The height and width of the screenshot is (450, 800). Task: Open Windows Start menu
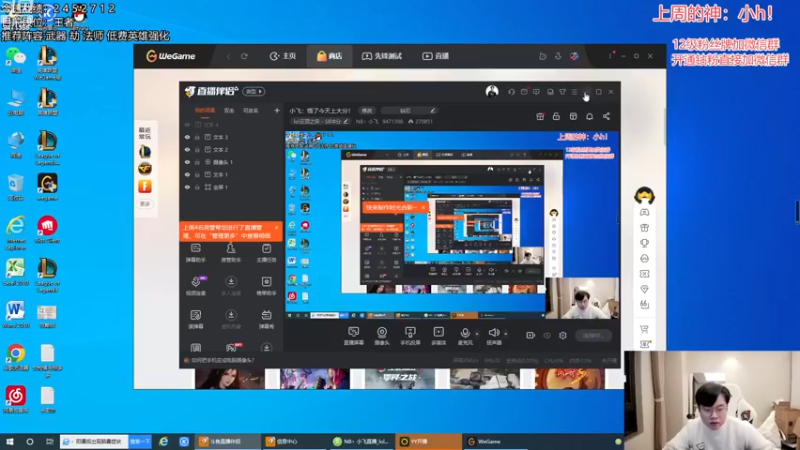[9, 442]
